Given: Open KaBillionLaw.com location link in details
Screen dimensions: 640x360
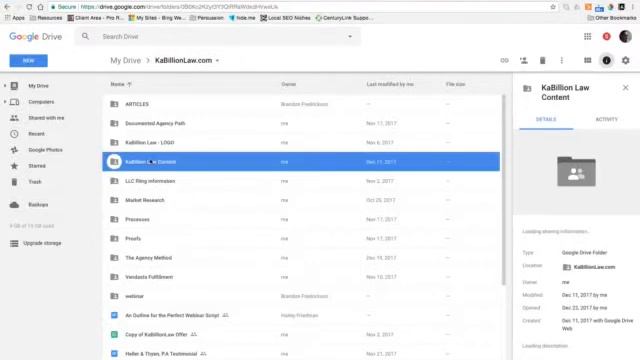Looking at the screenshot, I should click(x=589, y=267).
